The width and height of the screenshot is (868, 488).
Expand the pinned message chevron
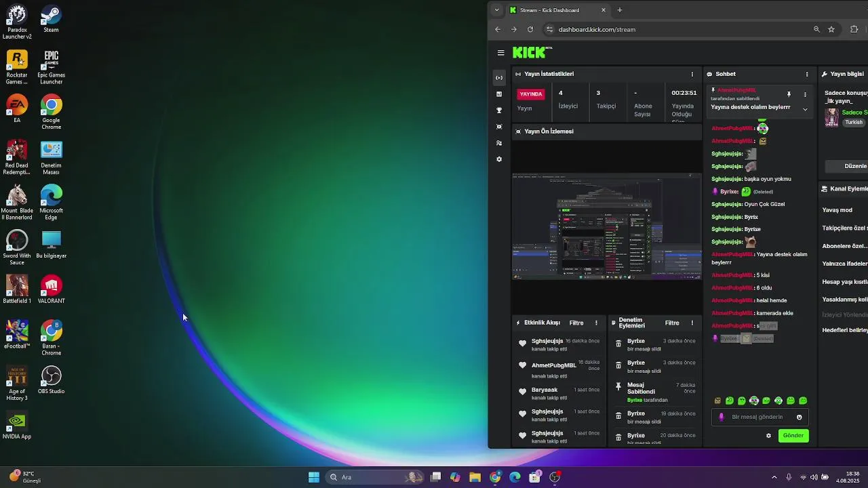click(805, 109)
